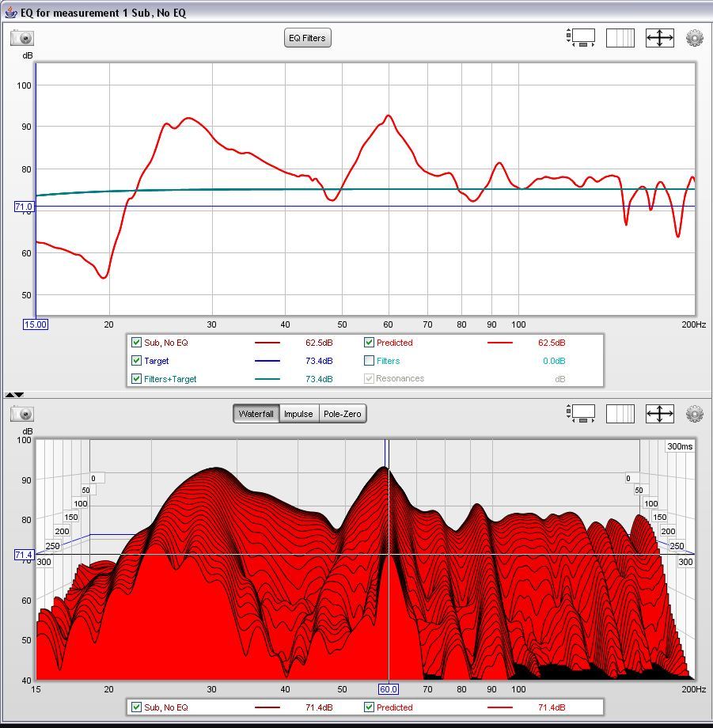713x728 pixels.
Task: Hide the Predicted trace in waterfall legend
Action: tap(369, 707)
